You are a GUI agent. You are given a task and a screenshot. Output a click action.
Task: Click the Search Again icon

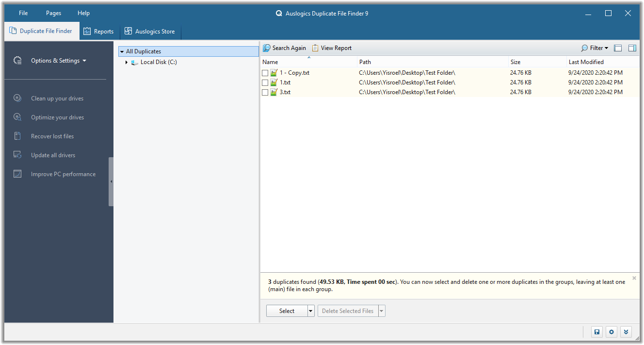pos(267,48)
